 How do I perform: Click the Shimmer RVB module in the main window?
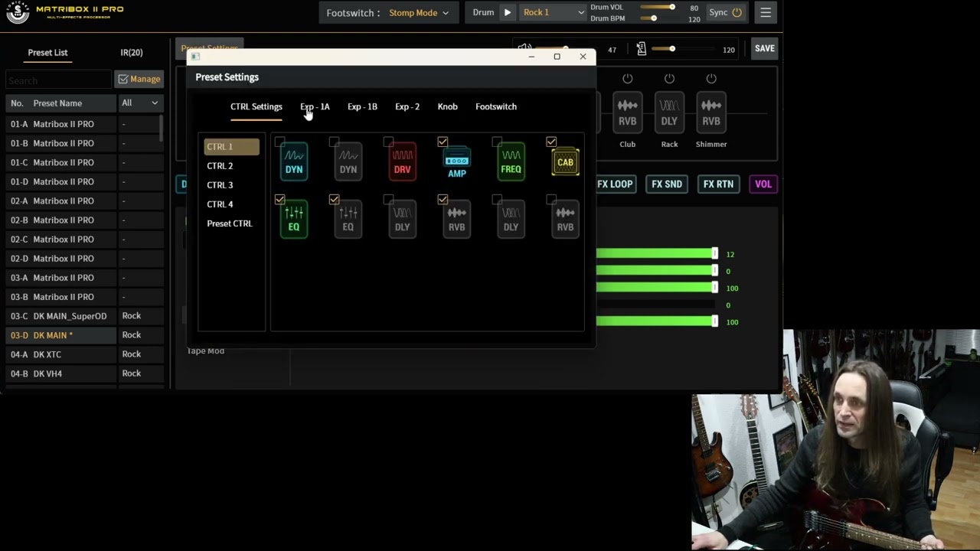pos(711,114)
